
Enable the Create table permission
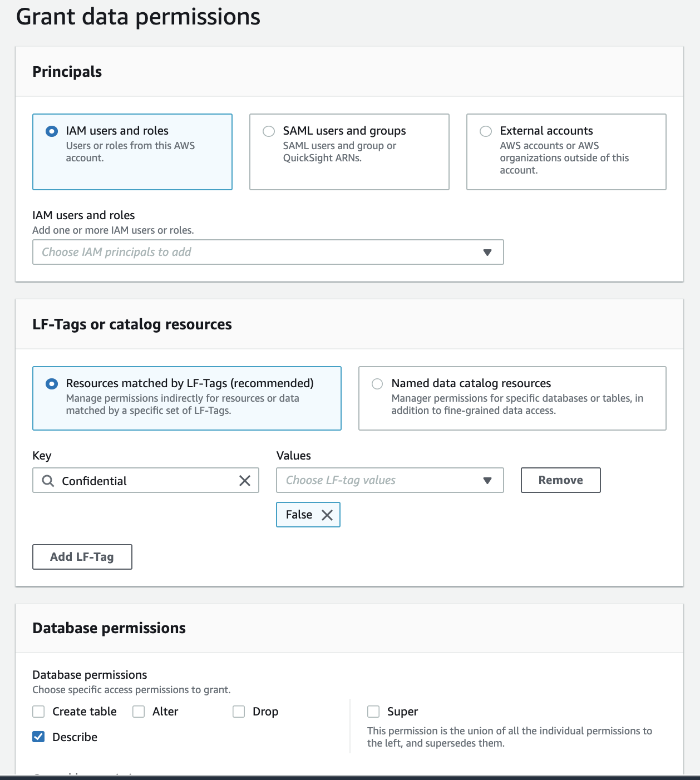point(38,712)
